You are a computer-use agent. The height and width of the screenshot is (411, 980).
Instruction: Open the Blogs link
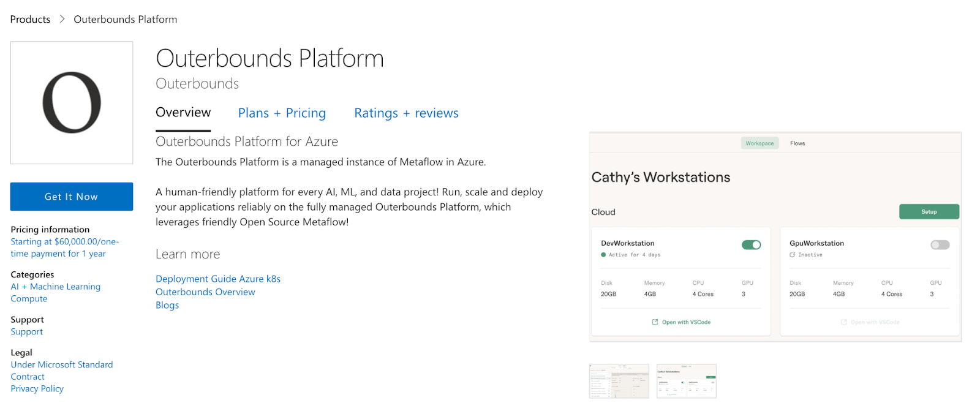167,305
